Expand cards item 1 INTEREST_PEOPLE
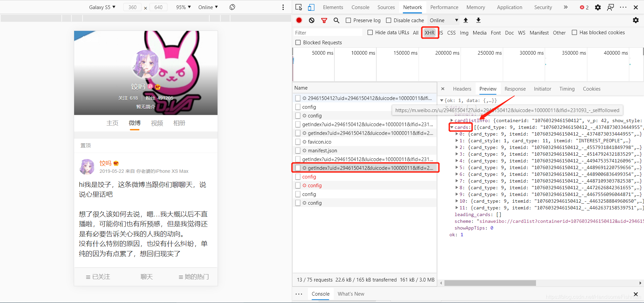The height and width of the screenshot is (303, 644). click(x=457, y=141)
